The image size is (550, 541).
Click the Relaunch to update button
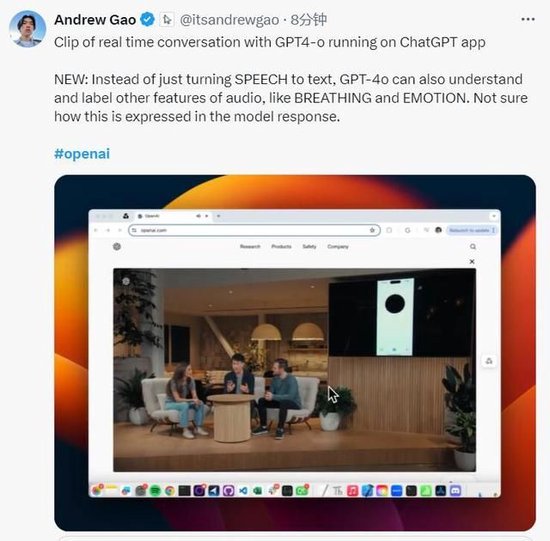click(x=472, y=230)
